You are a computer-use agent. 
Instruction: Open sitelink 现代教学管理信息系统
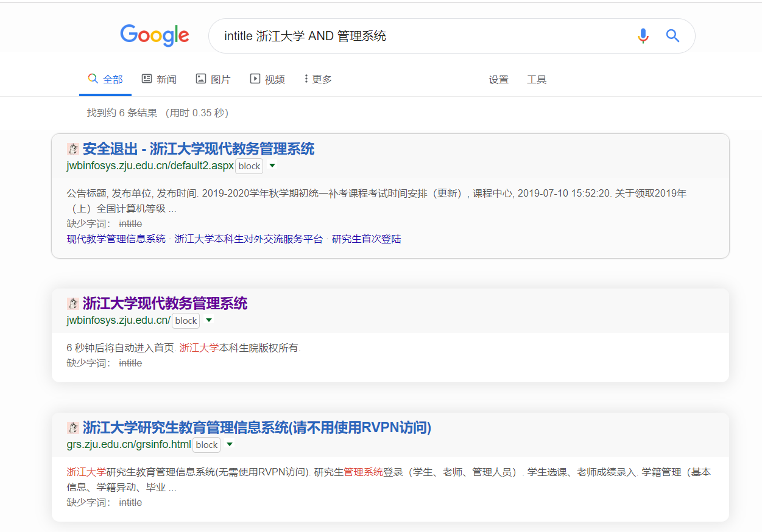coord(116,239)
